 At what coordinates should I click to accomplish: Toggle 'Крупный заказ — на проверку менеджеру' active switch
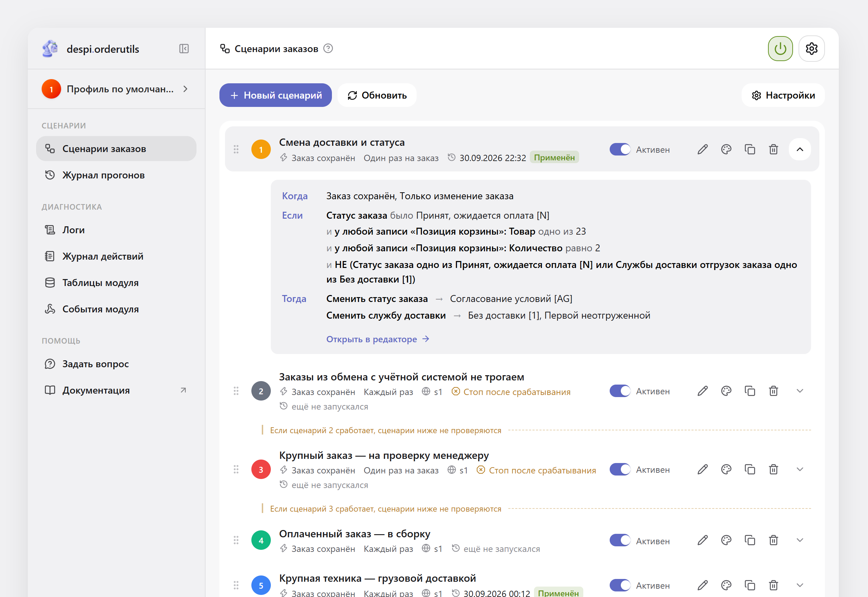tap(620, 470)
